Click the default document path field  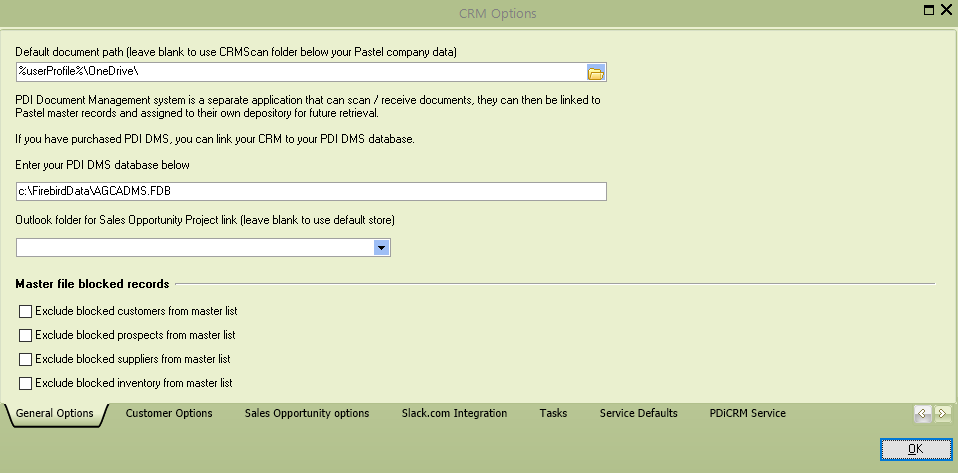(x=300, y=72)
